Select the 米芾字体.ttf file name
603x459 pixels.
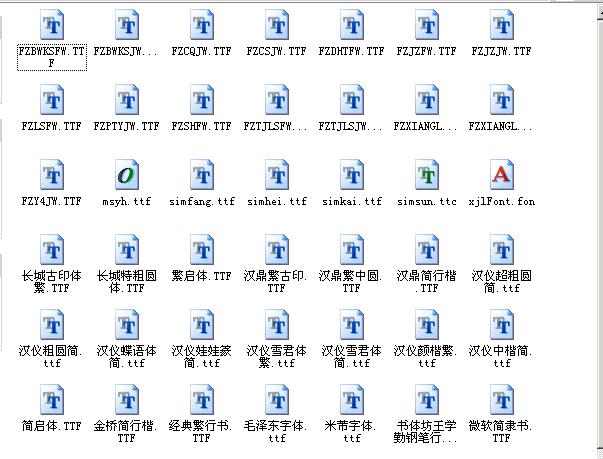pyautogui.click(x=351, y=432)
